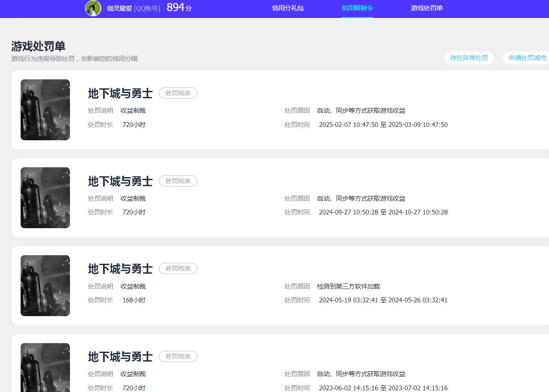The image size is (549, 392).
Task: Click the 检测到第三方软件加载 penalty reason
Action: [349, 286]
